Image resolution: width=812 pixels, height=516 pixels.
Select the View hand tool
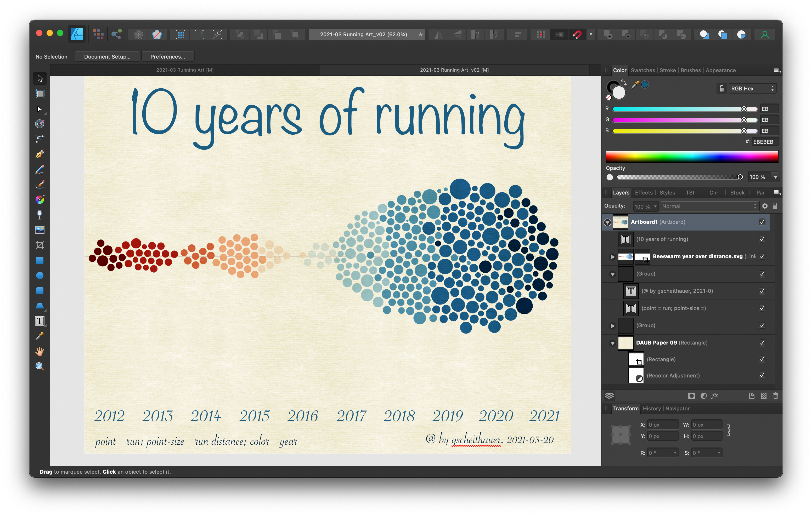40,351
